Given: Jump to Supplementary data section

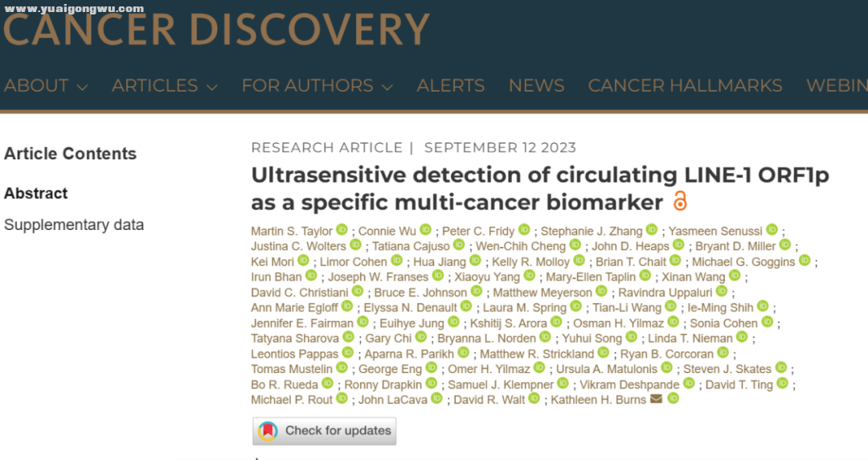Looking at the screenshot, I should 74,225.
